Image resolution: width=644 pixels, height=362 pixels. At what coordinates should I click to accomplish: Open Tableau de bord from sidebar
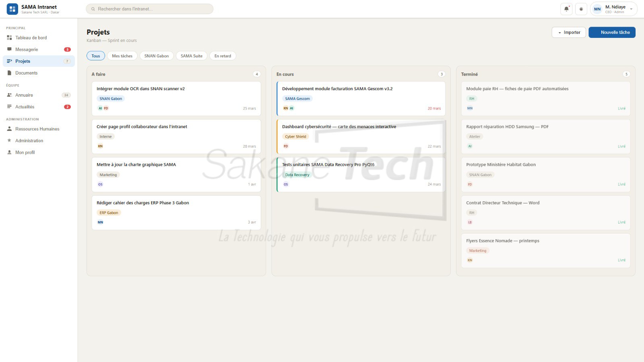coord(39,37)
